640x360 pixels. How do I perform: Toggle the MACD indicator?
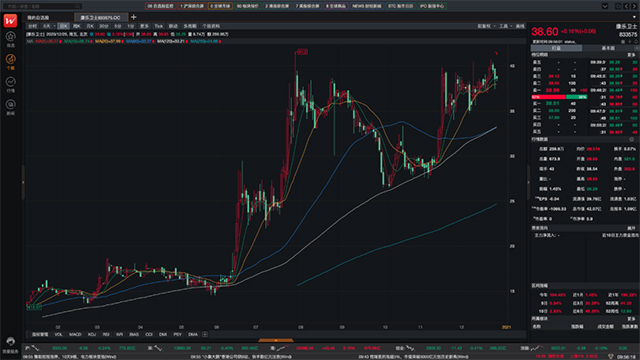(75, 334)
